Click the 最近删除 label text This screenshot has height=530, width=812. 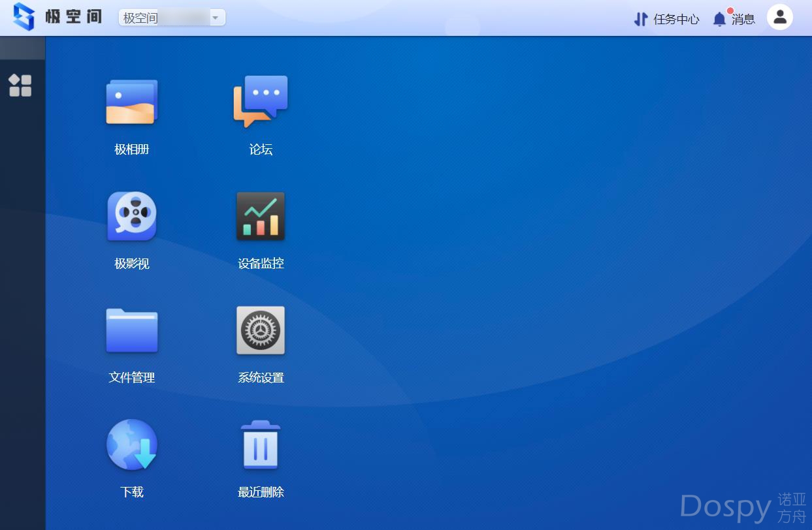point(261,492)
